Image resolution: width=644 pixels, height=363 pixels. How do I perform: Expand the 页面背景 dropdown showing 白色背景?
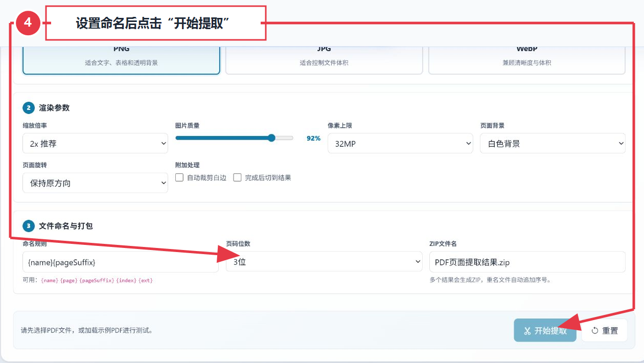(x=553, y=144)
